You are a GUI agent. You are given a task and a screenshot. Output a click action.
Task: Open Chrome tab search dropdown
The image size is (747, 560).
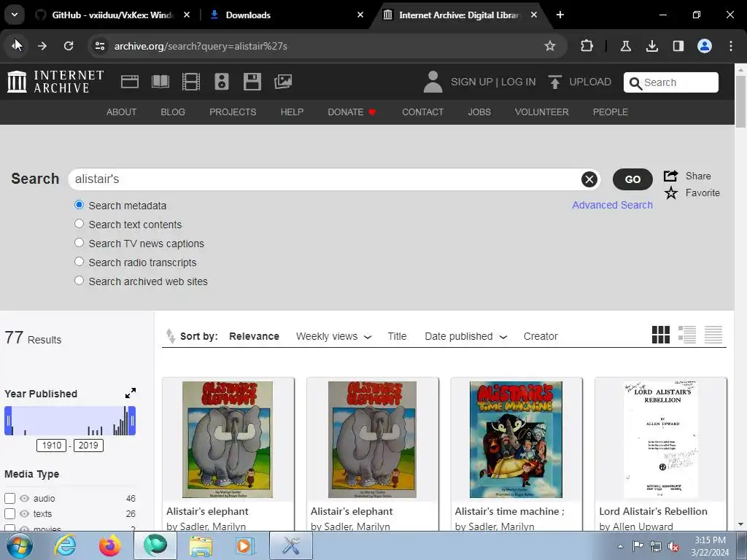[15, 15]
